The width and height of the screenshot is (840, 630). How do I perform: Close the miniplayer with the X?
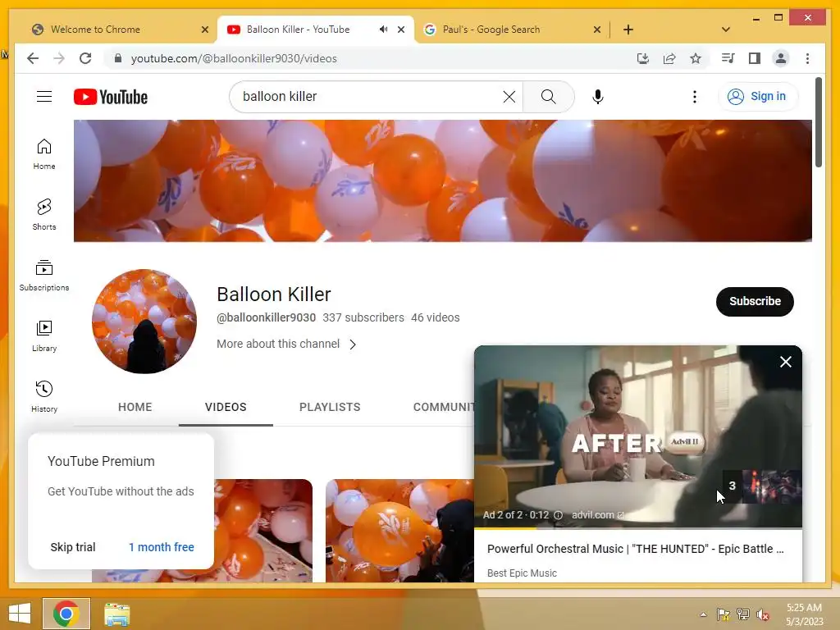pyautogui.click(x=785, y=362)
